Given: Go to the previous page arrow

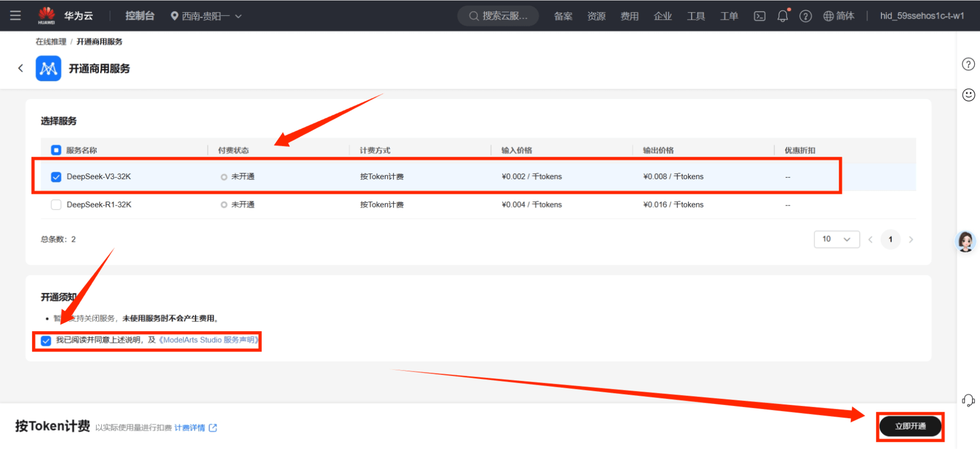Looking at the screenshot, I should (x=871, y=239).
